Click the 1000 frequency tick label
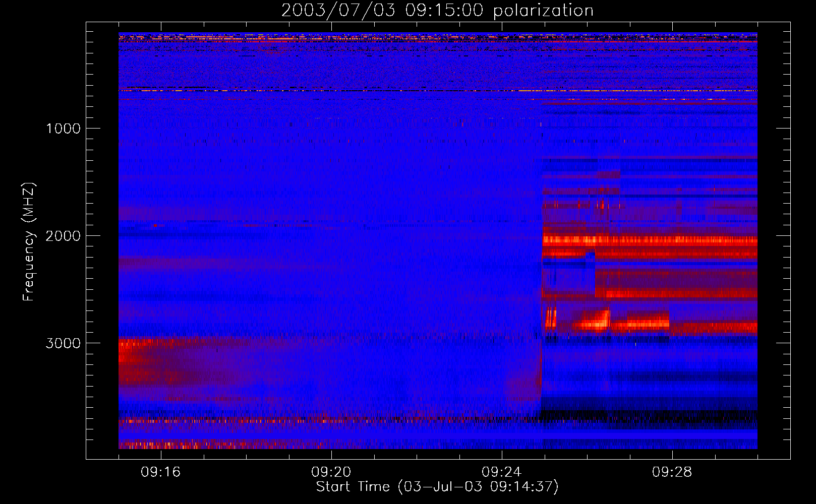This screenshot has height=504, width=816. pos(64,129)
